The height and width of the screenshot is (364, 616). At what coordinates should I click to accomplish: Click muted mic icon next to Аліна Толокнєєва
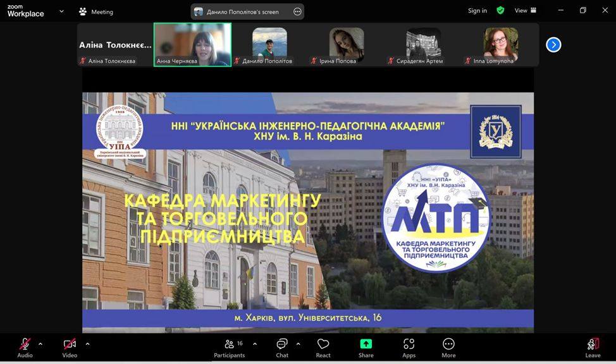click(x=82, y=61)
